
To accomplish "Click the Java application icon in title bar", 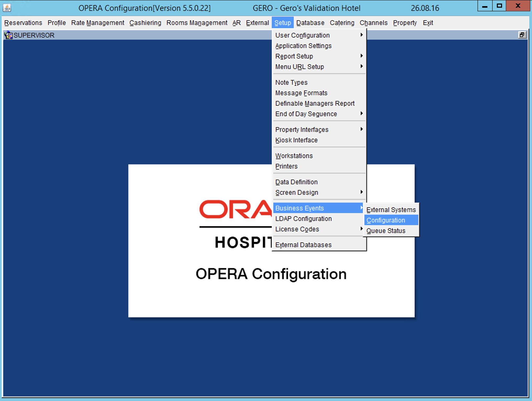I will (x=7, y=8).
